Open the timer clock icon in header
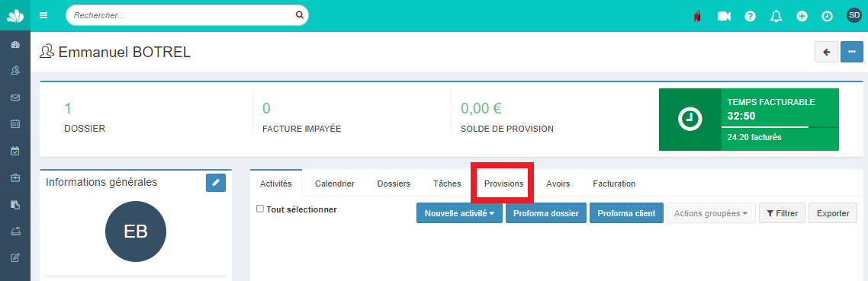868x281 pixels. (827, 16)
